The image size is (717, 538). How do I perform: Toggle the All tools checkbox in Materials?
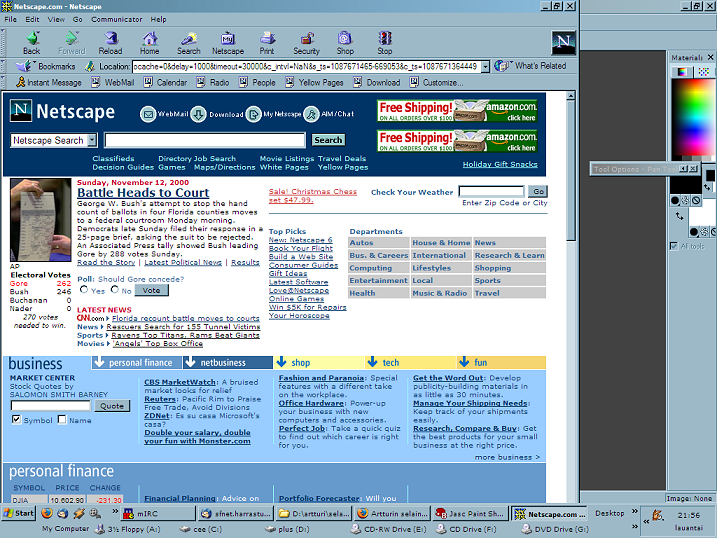[x=674, y=246]
